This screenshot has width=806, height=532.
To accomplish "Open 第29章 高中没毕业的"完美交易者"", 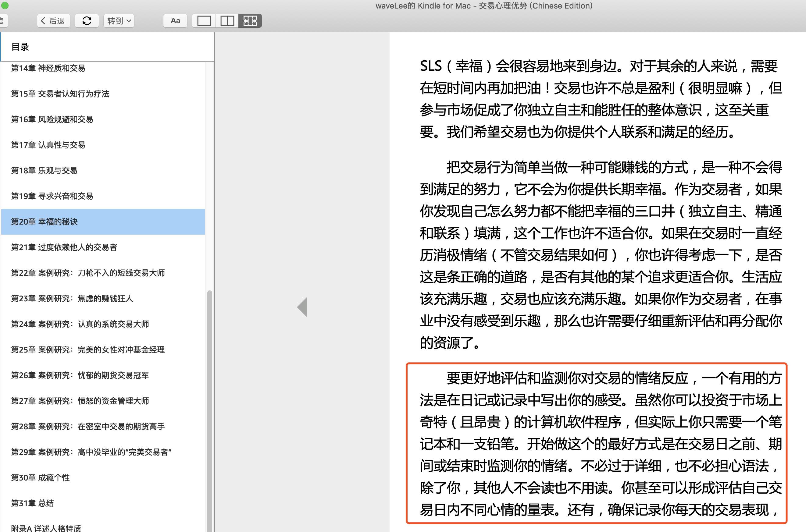I will tap(103, 452).
